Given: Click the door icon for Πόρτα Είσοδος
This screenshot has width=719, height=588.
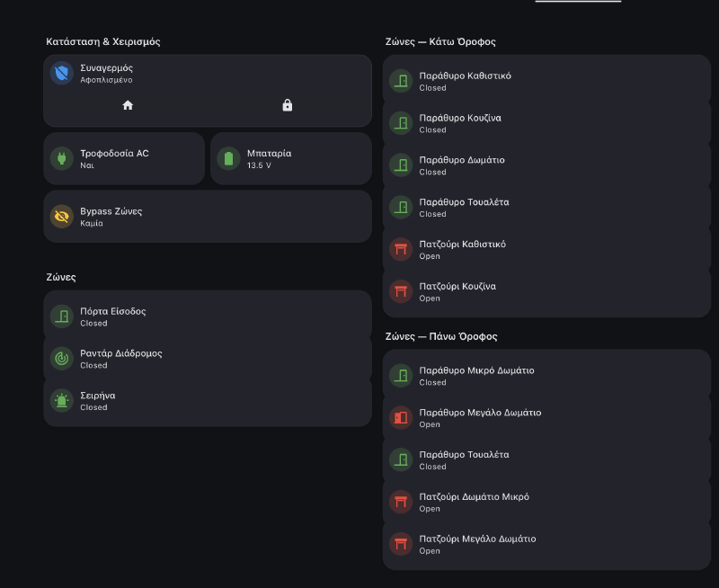Looking at the screenshot, I should 61,316.
